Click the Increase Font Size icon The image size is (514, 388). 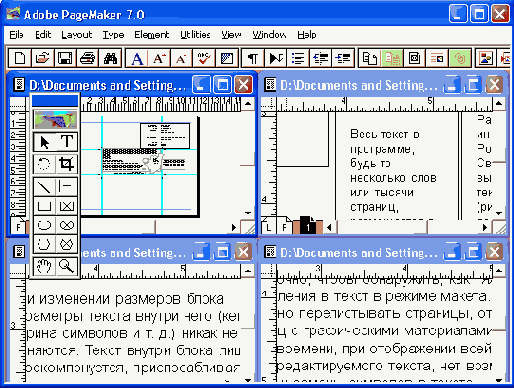[159, 58]
